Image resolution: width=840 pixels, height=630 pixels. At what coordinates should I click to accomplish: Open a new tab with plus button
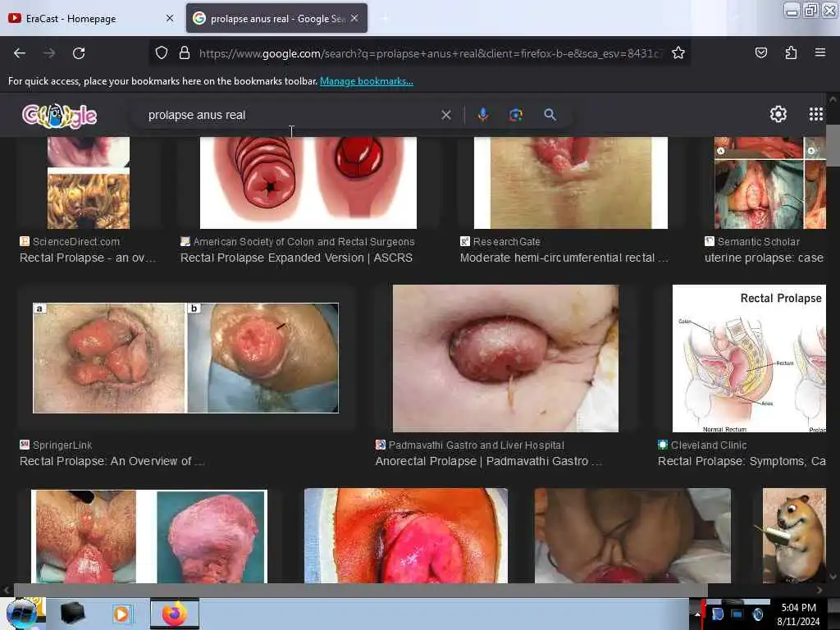(x=384, y=18)
